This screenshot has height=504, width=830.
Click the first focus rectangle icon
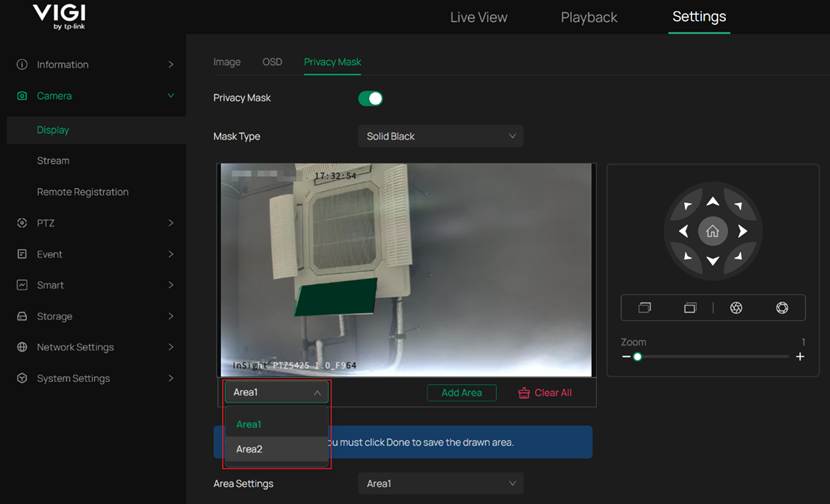click(x=645, y=308)
